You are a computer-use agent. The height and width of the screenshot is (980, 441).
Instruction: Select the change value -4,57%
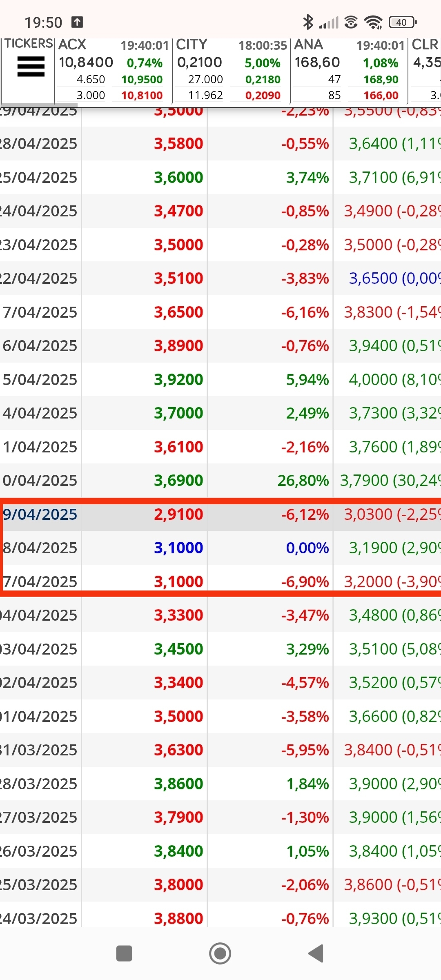pyautogui.click(x=305, y=682)
